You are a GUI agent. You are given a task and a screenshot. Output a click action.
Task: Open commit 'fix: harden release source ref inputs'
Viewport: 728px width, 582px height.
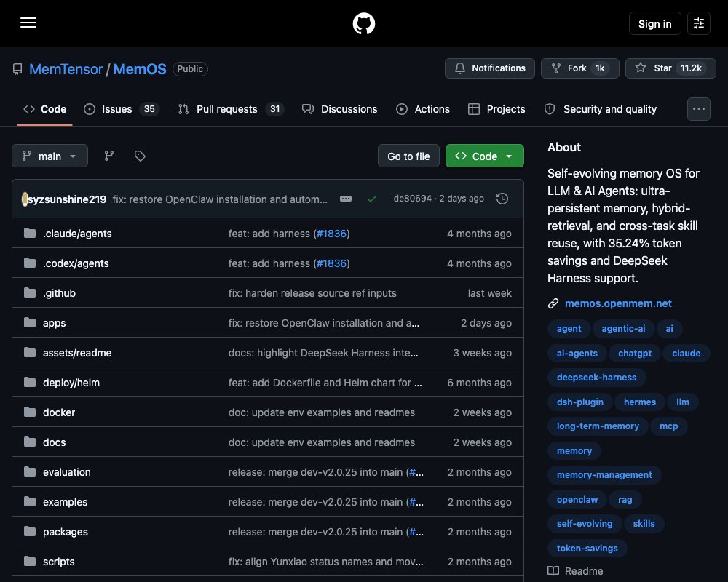[x=312, y=293]
